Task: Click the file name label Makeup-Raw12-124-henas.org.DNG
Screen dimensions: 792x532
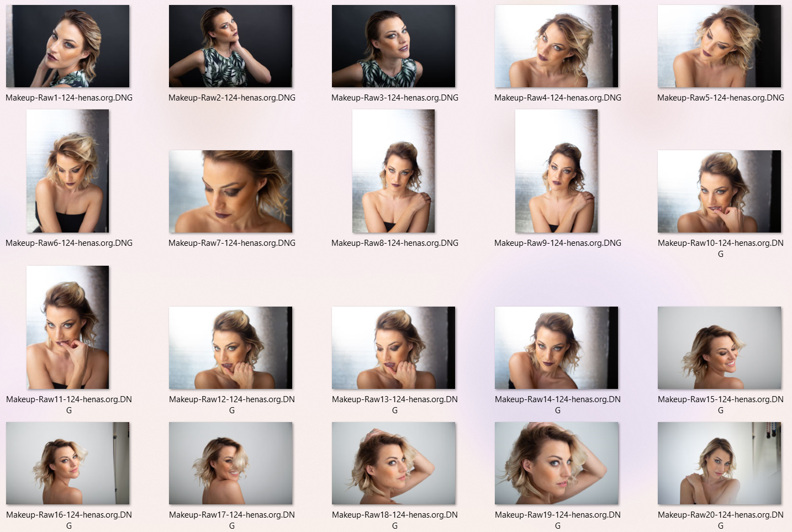Action: (232, 405)
